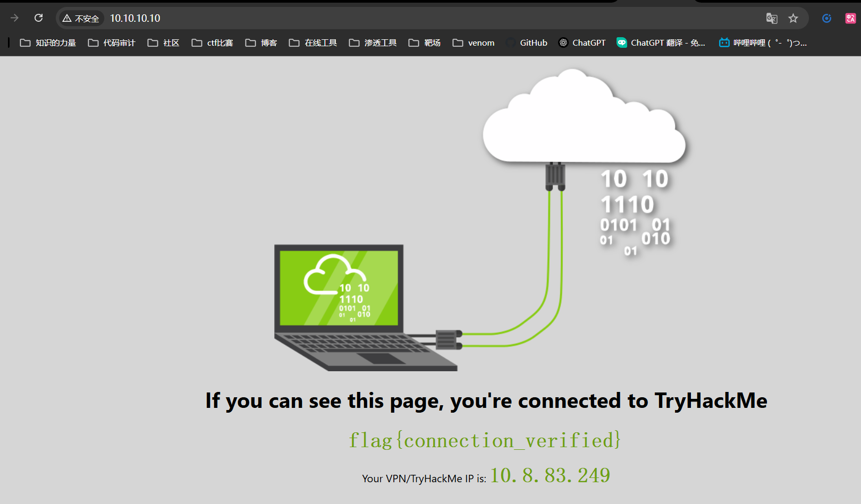Open the GitHub bookmark
The image size is (861, 504).
(x=527, y=42)
